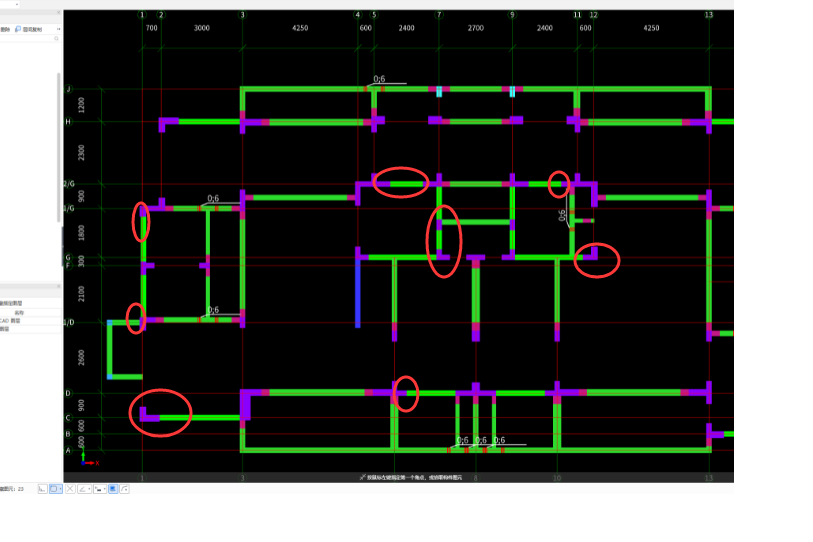Click axis bubble A on the left
813x542 pixels.
coord(68,450)
